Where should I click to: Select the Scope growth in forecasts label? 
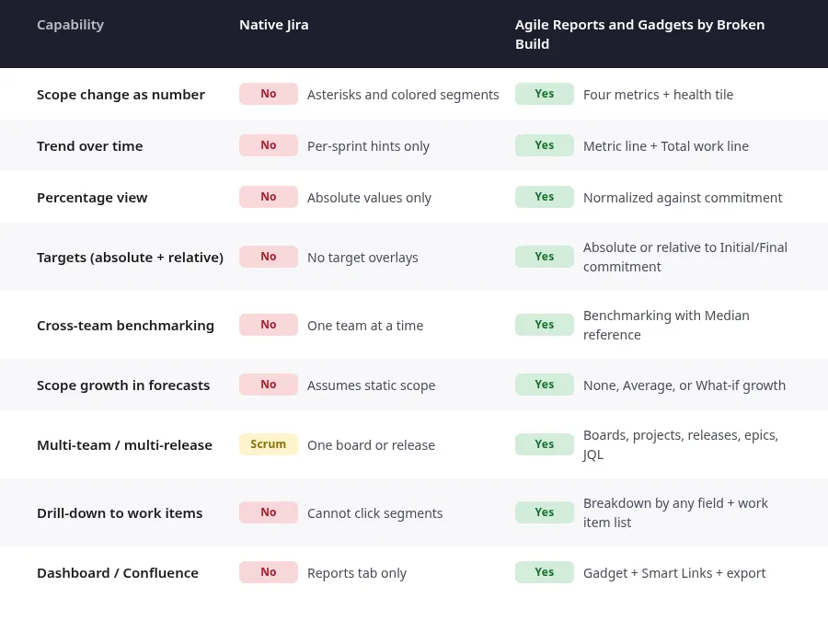(x=123, y=385)
